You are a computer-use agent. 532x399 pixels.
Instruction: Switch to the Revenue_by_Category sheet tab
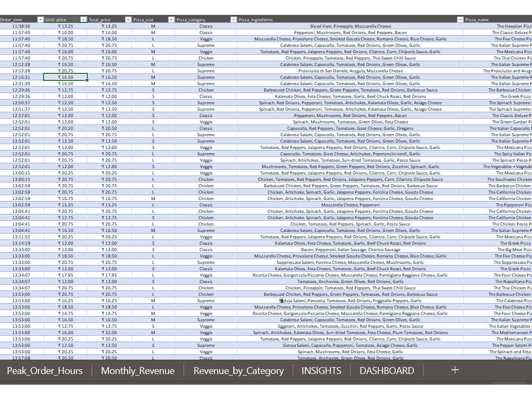click(238, 370)
